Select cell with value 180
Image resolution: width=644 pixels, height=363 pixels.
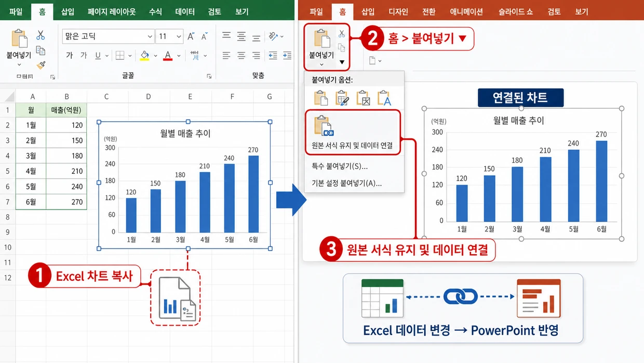click(x=66, y=156)
